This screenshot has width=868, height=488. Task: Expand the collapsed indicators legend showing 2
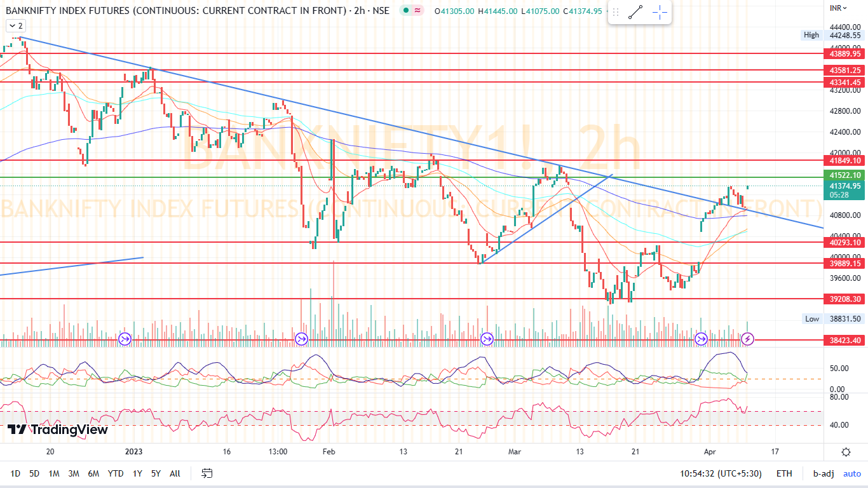[x=16, y=26]
